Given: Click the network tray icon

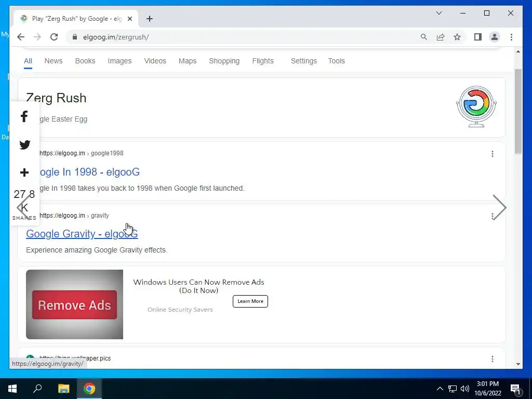Looking at the screenshot, I should click(453, 389).
